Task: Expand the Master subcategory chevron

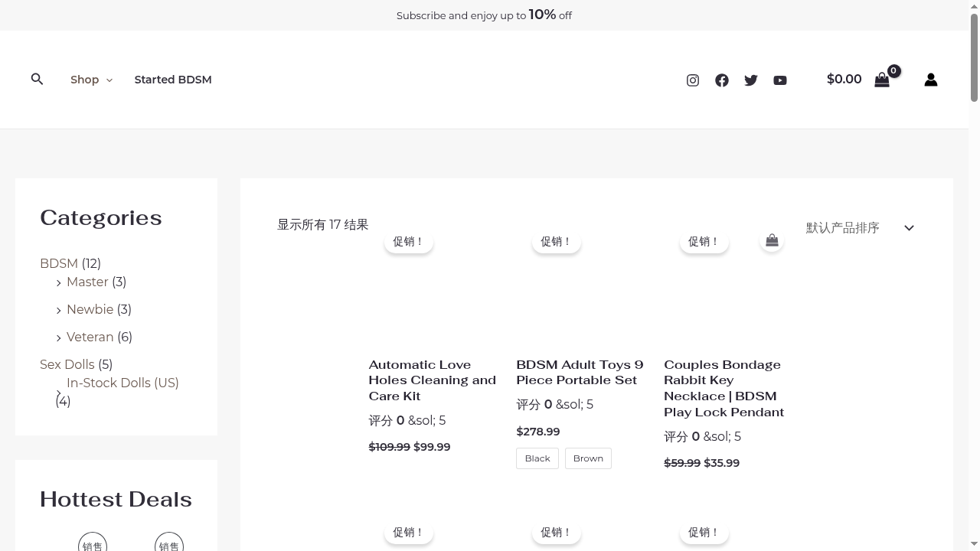Action: pyautogui.click(x=59, y=283)
